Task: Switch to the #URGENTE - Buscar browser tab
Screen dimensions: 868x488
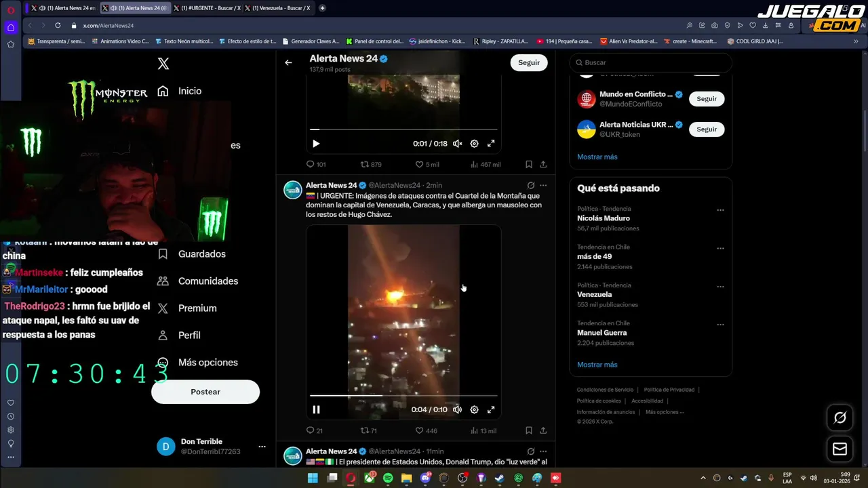Action: (x=206, y=8)
